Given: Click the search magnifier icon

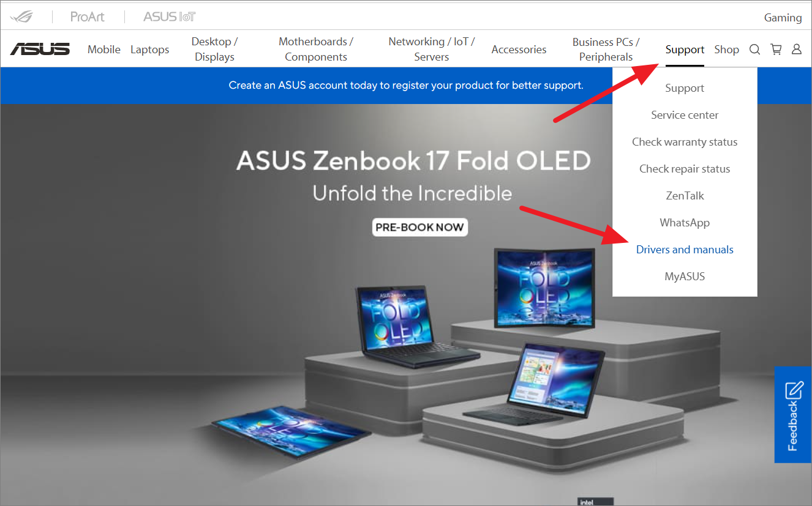Looking at the screenshot, I should (755, 50).
